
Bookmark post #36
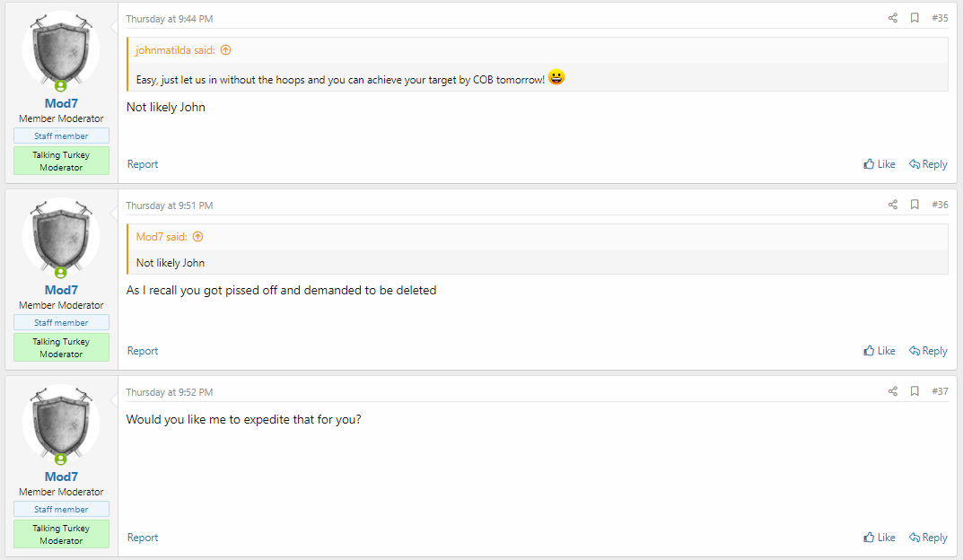pyautogui.click(x=915, y=205)
